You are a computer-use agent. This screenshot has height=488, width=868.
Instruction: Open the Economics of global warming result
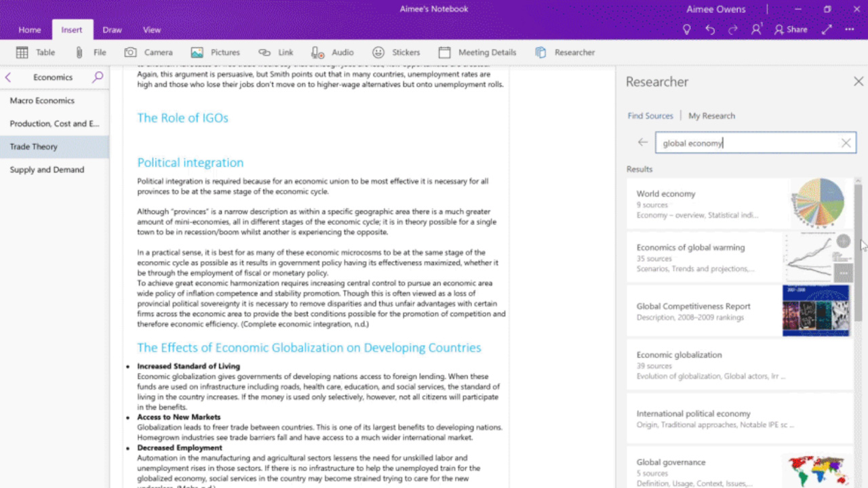click(x=740, y=258)
